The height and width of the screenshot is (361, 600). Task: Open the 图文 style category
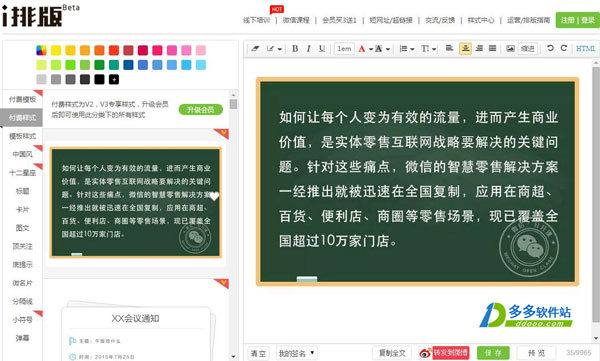[22, 228]
